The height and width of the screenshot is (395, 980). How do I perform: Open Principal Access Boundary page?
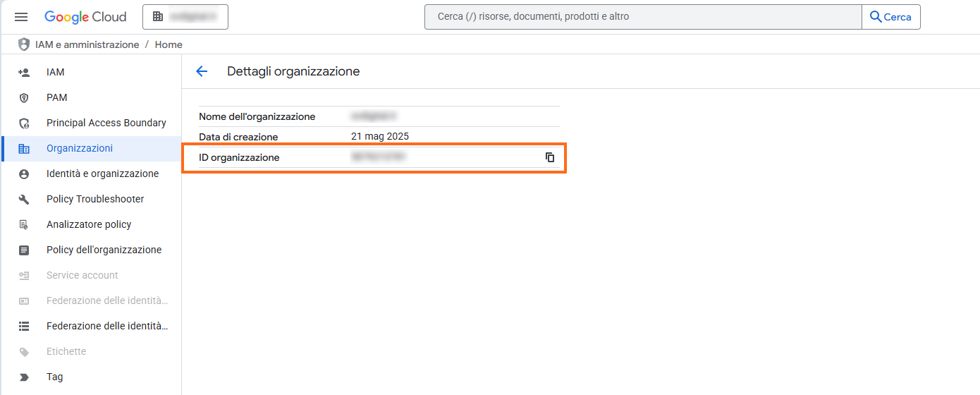pos(106,123)
